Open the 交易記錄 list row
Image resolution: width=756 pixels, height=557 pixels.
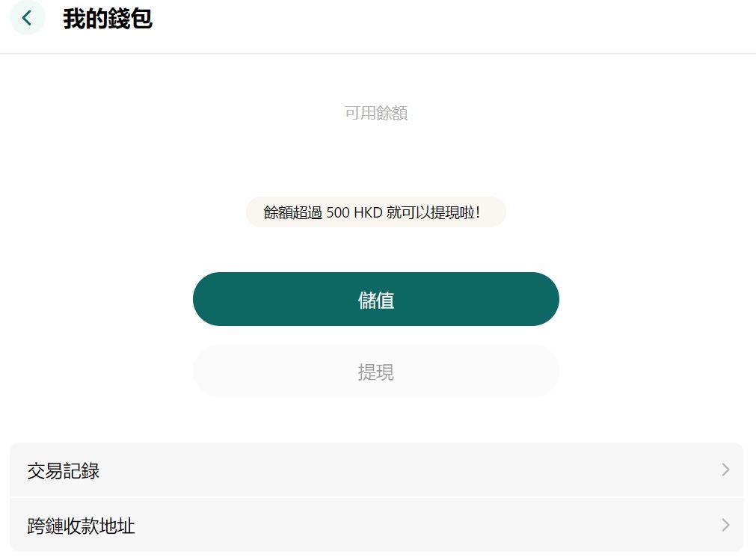[x=376, y=470]
